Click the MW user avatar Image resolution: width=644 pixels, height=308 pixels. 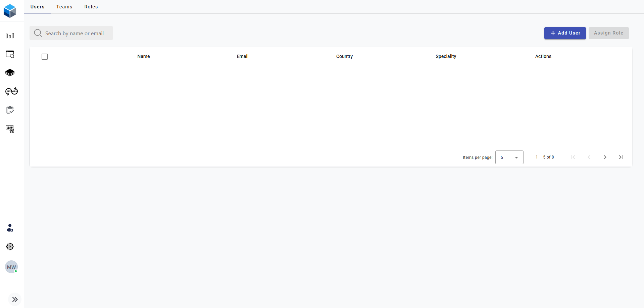(11, 267)
